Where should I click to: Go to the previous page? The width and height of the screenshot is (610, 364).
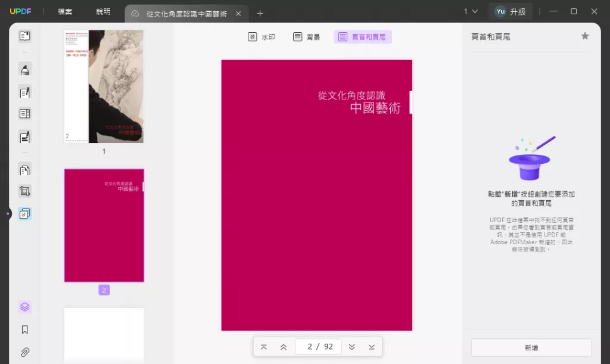click(x=284, y=347)
